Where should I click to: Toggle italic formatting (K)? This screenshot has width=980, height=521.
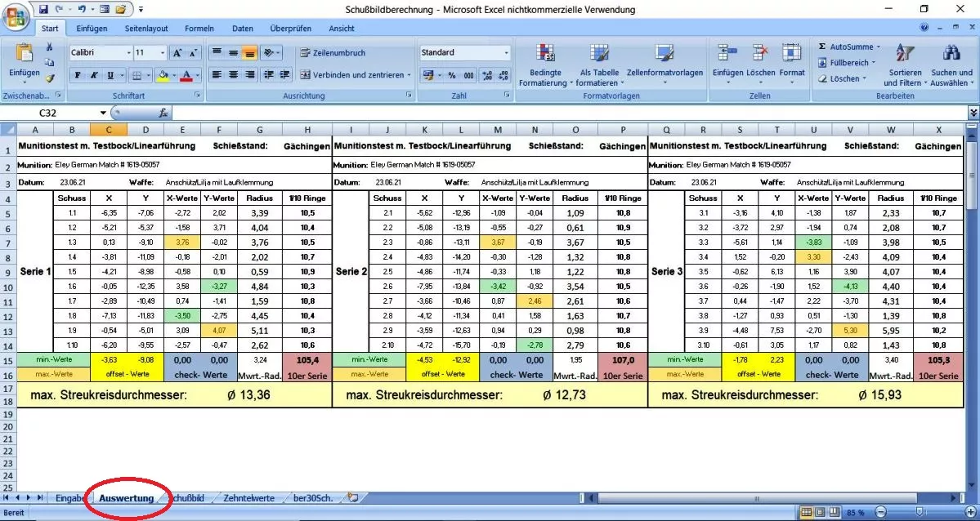pos(96,75)
